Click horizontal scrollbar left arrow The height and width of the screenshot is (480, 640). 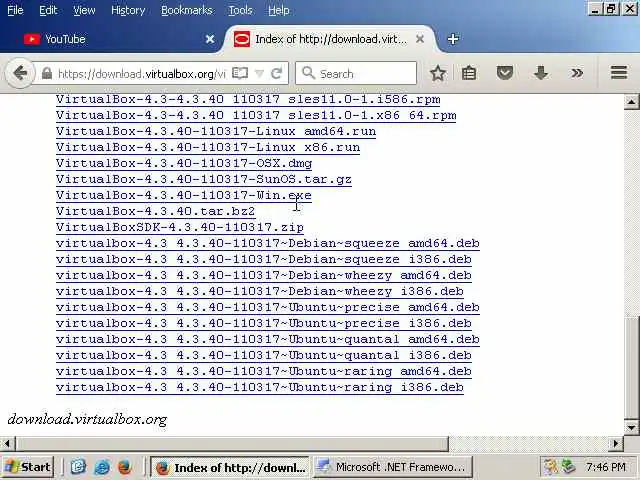pos(7,443)
